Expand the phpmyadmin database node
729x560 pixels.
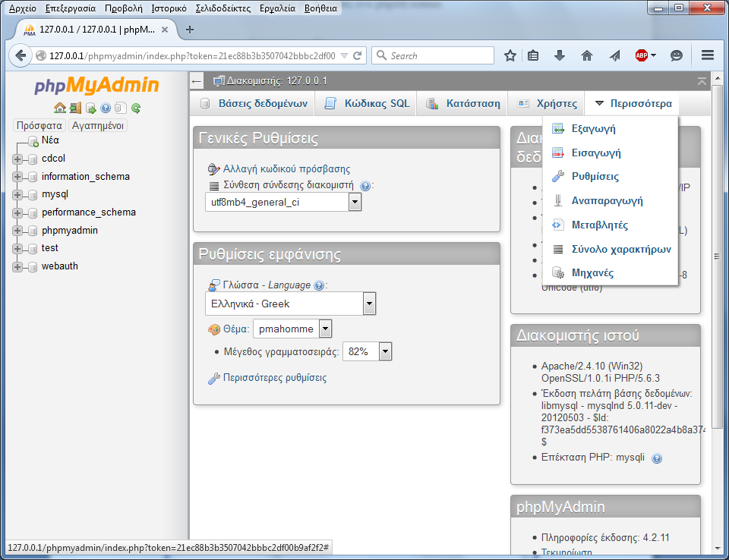click(17, 231)
